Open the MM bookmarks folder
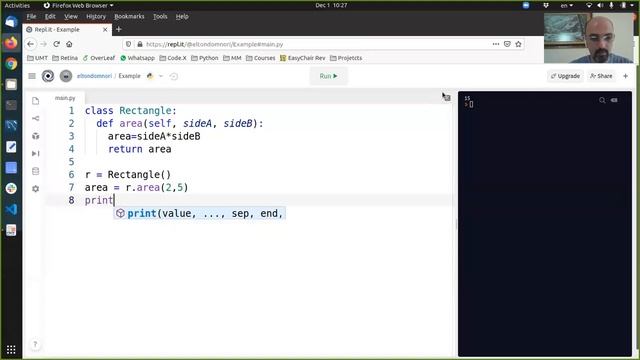 (x=232, y=58)
